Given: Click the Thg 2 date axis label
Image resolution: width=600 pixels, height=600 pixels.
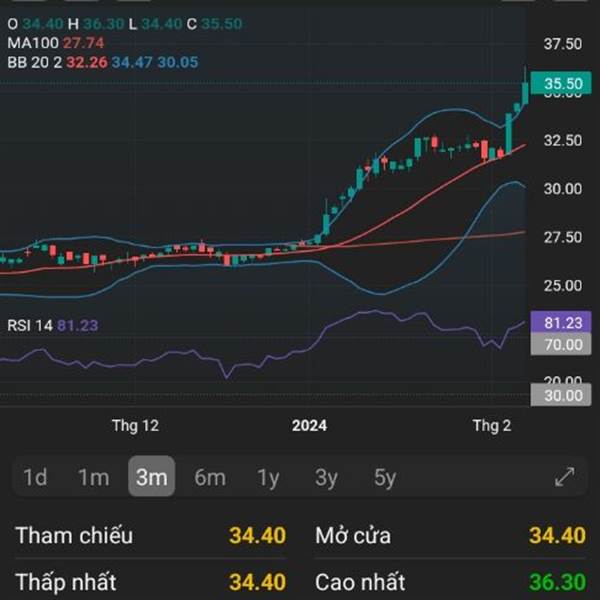Looking at the screenshot, I should tap(492, 426).
